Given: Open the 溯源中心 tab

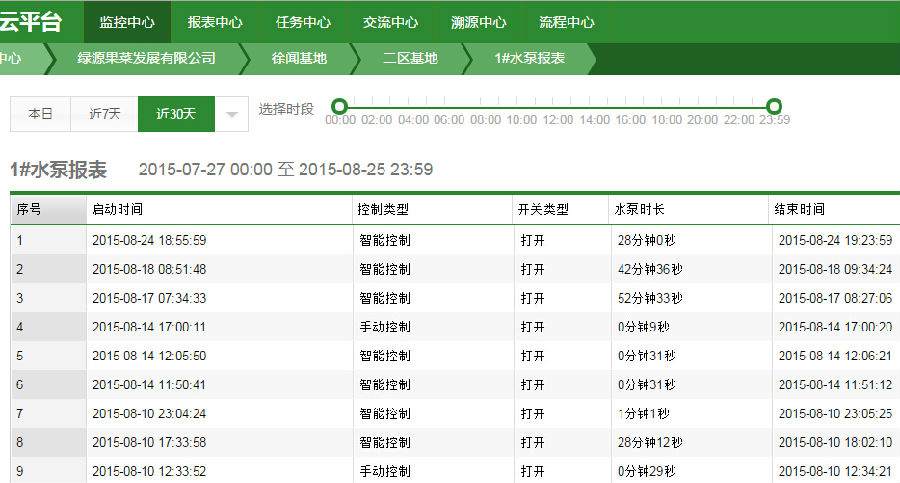Looking at the screenshot, I should point(478,22).
